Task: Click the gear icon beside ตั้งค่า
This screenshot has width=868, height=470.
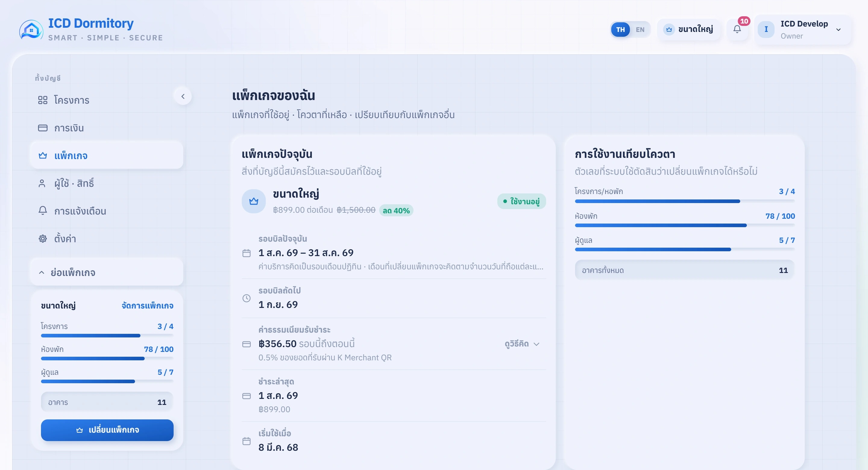Action: (x=42, y=239)
